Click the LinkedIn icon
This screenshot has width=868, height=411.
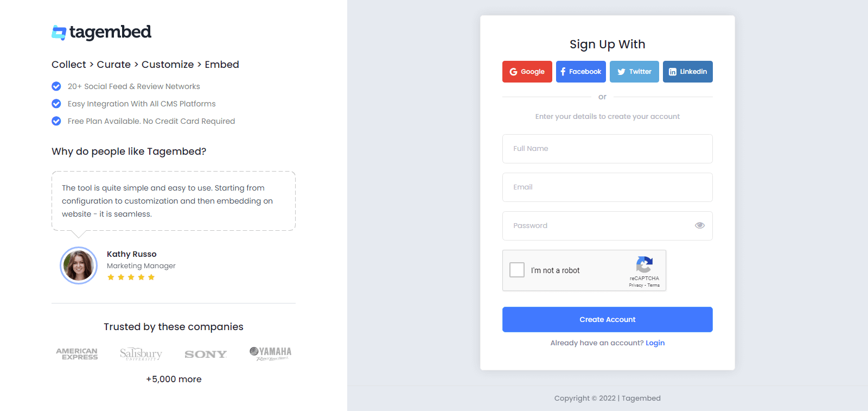[672, 71]
